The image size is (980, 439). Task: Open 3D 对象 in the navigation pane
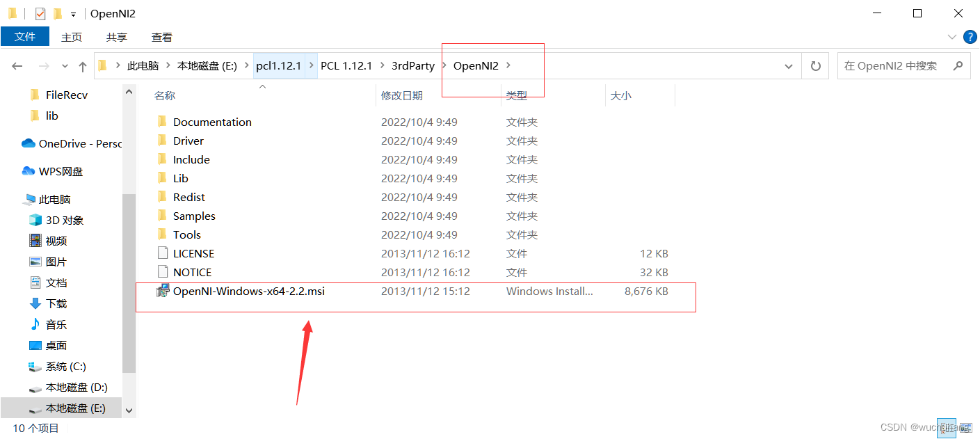[65, 220]
